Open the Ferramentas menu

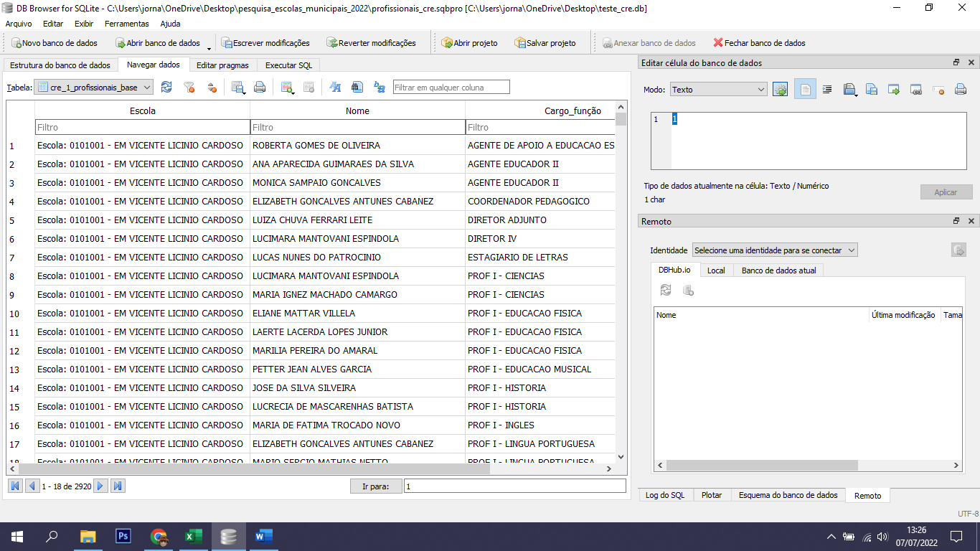pyautogui.click(x=127, y=24)
